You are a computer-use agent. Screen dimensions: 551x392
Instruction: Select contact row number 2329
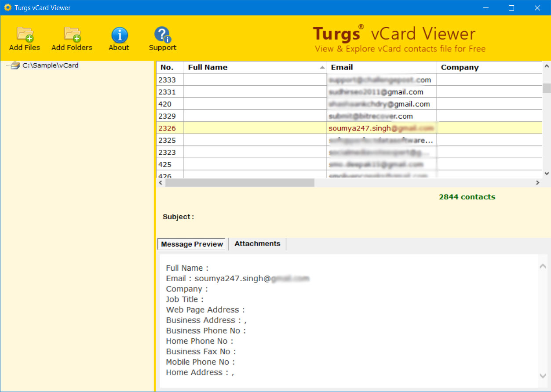click(350, 116)
